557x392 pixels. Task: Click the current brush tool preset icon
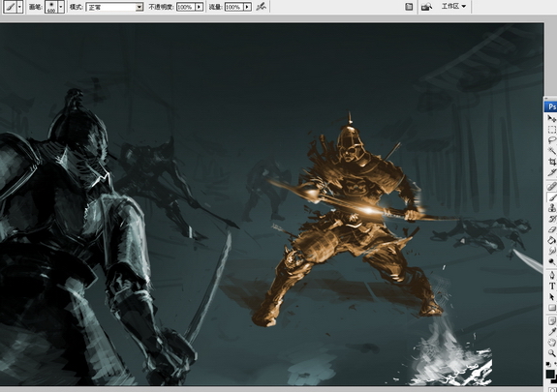(x=10, y=7)
